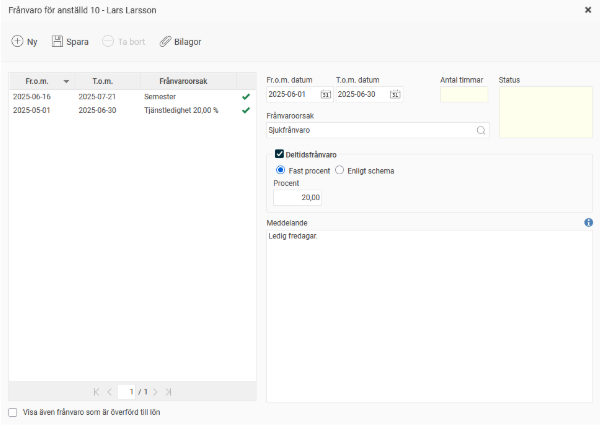This screenshot has width=600, height=427.
Task: Save absence with Spara disk icon
Action: [58, 42]
